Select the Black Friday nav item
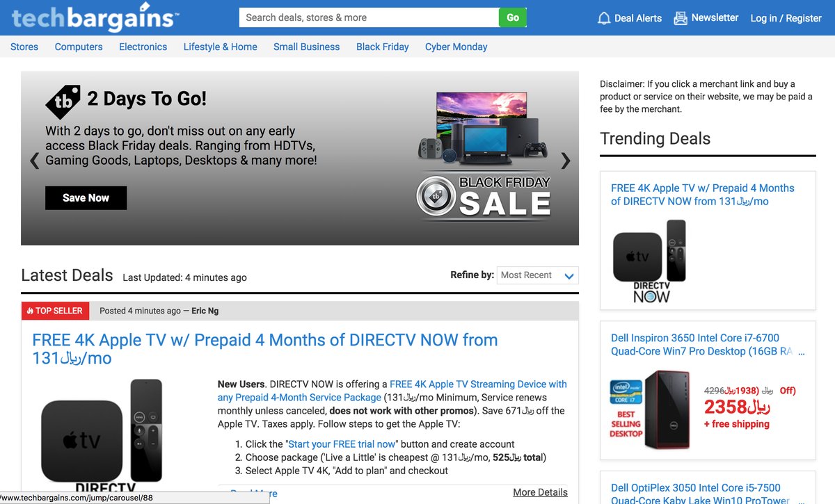 (x=382, y=47)
